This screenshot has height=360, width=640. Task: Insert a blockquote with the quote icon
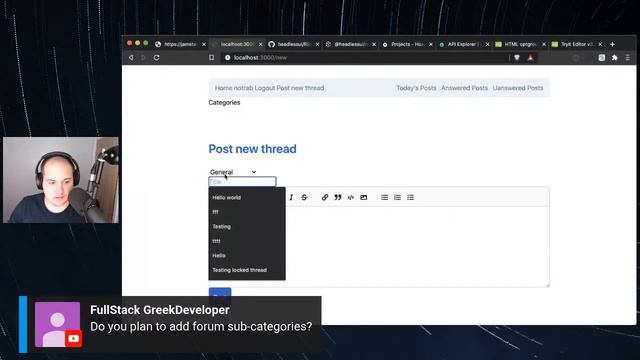pyautogui.click(x=338, y=198)
